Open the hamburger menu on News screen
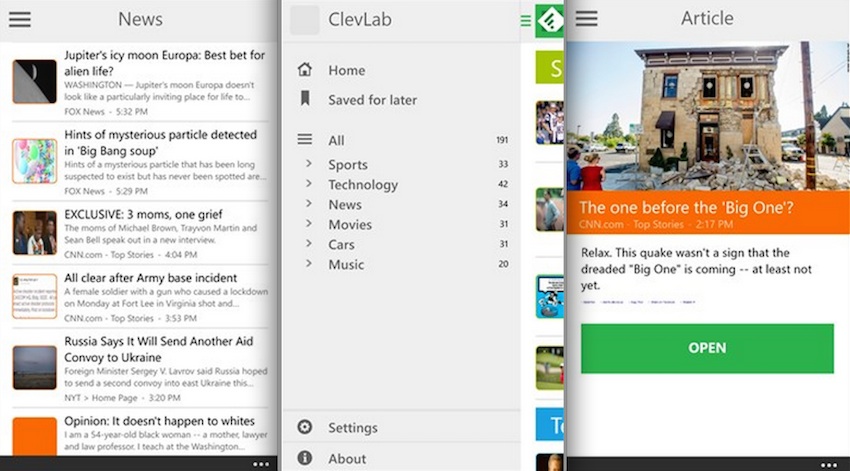 coord(20,20)
